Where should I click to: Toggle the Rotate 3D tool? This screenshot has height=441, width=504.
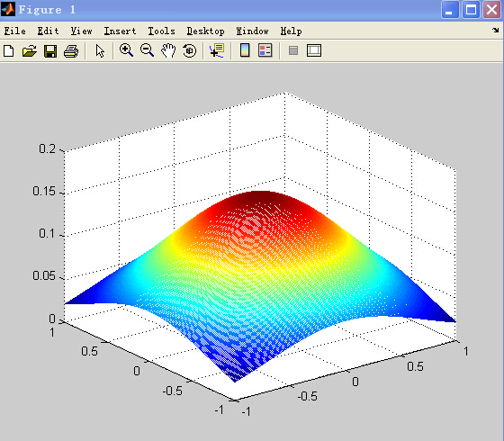pos(189,50)
